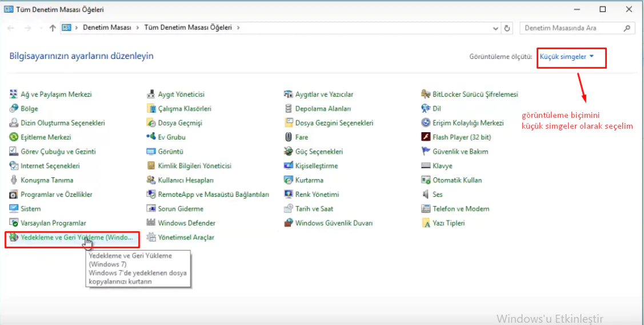Open the Küçük simgeler view dropdown

click(x=567, y=57)
